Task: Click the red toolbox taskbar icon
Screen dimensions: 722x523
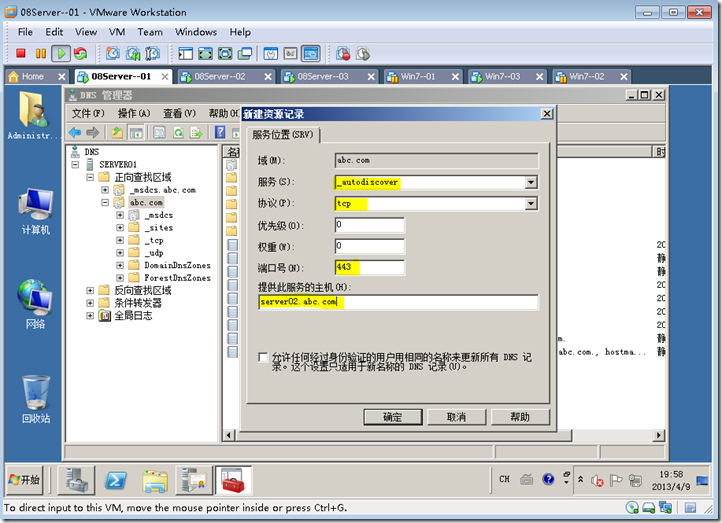Action: point(233,481)
